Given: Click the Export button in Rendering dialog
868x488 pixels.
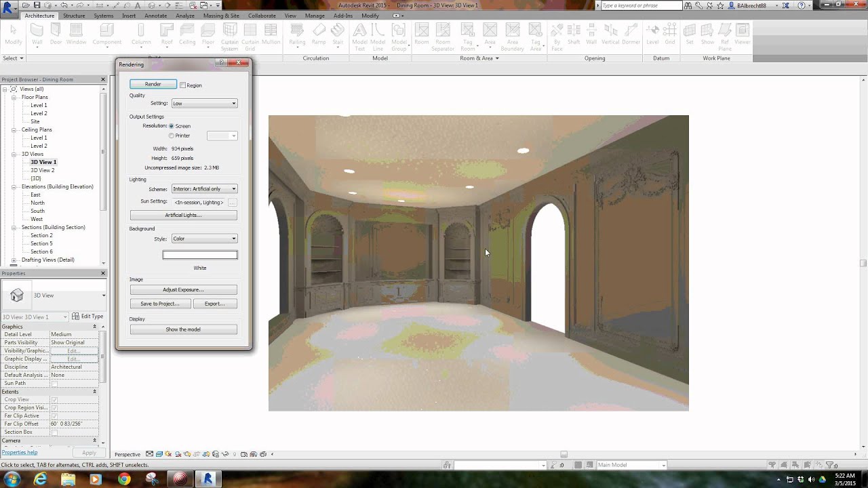Looking at the screenshot, I should tap(215, 304).
